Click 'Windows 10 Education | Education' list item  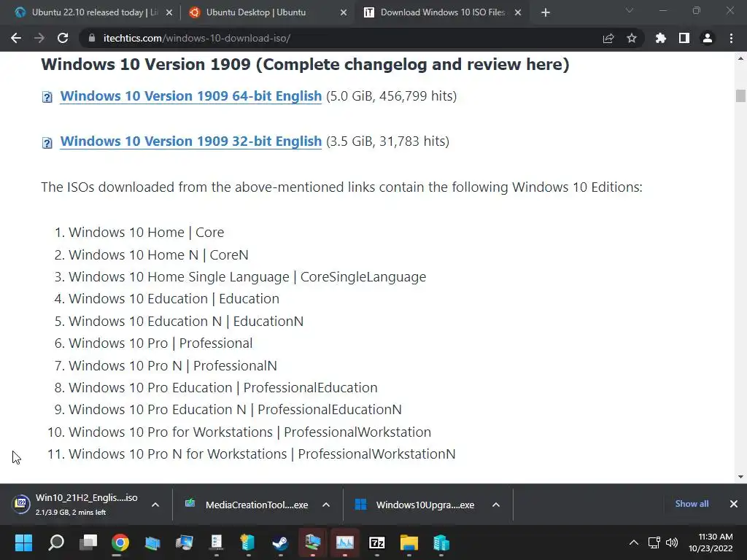[x=174, y=299]
